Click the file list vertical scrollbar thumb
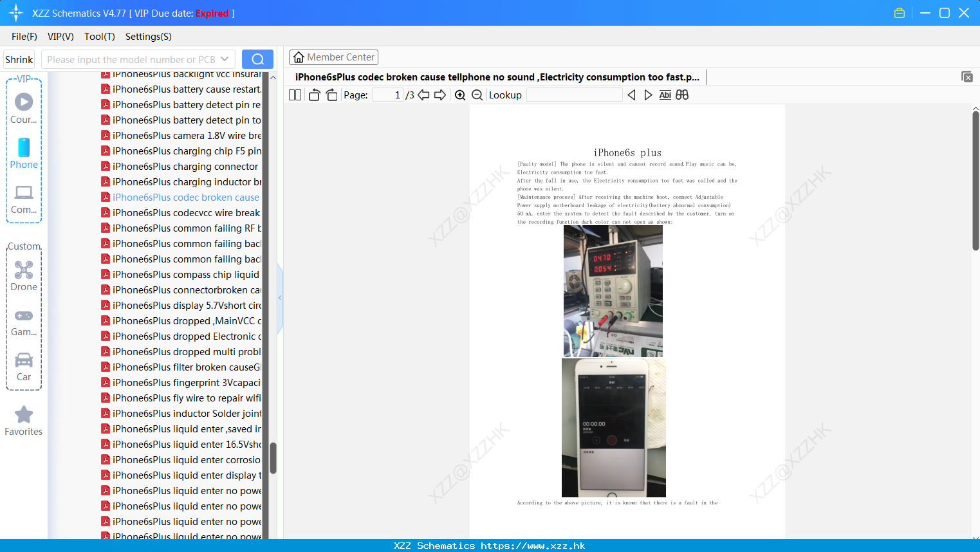 (x=273, y=458)
